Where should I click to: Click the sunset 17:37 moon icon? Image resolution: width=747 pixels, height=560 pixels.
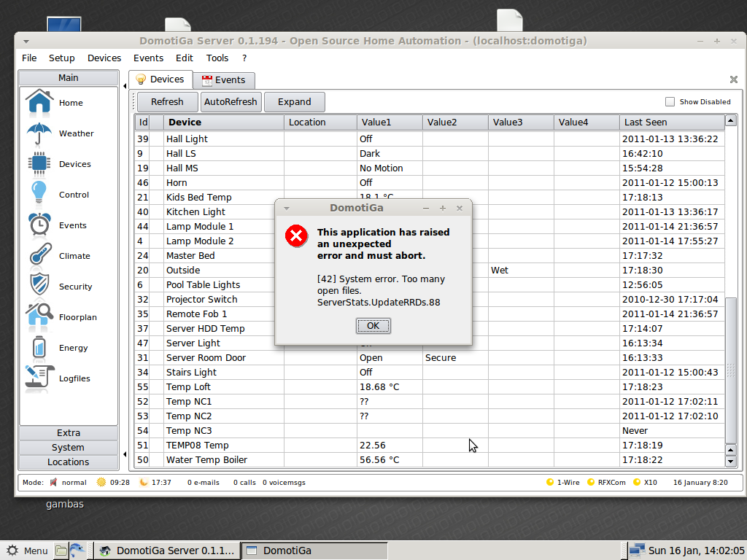tap(144, 482)
